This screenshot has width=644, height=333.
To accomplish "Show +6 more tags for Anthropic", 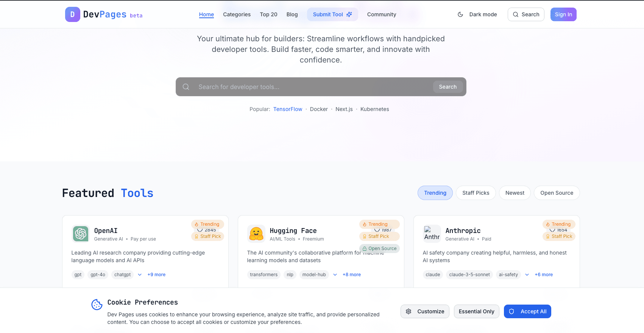I will [544, 275].
